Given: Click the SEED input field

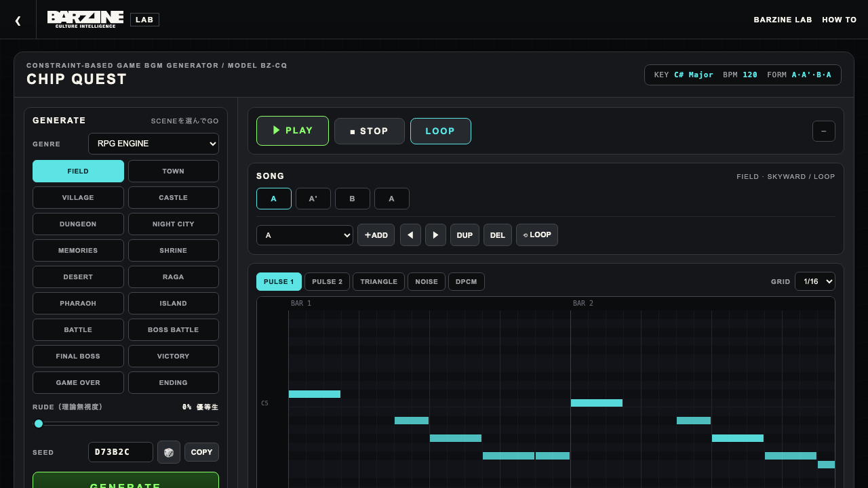Looking at the screenshot, I should pos(121,452).
